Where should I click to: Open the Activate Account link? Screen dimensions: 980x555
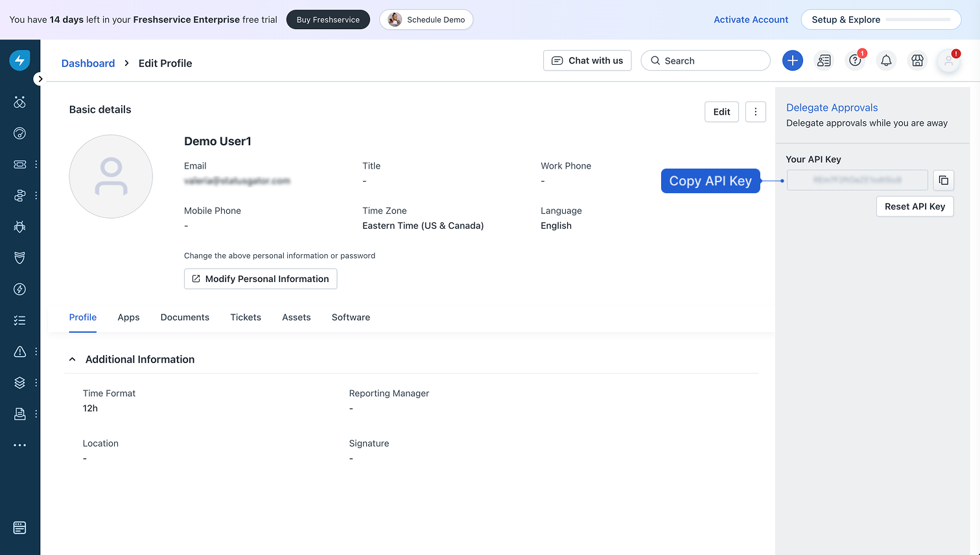(x=751, y=19)
